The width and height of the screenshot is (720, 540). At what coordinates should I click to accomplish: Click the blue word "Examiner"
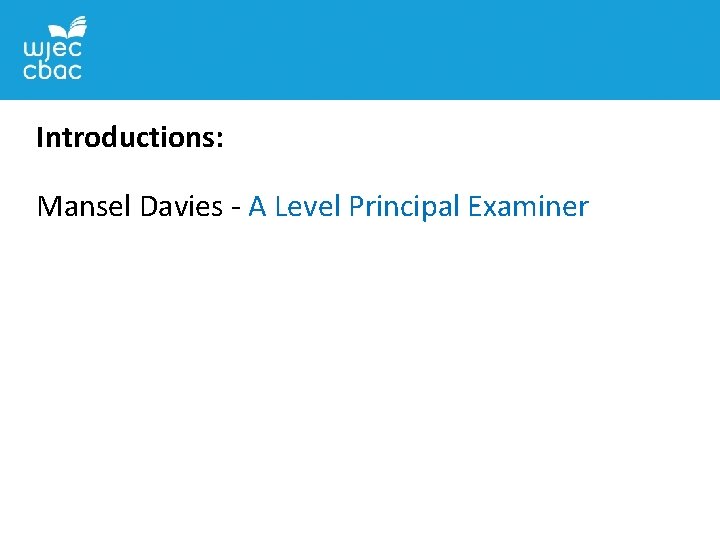click(x=528, y=207)
